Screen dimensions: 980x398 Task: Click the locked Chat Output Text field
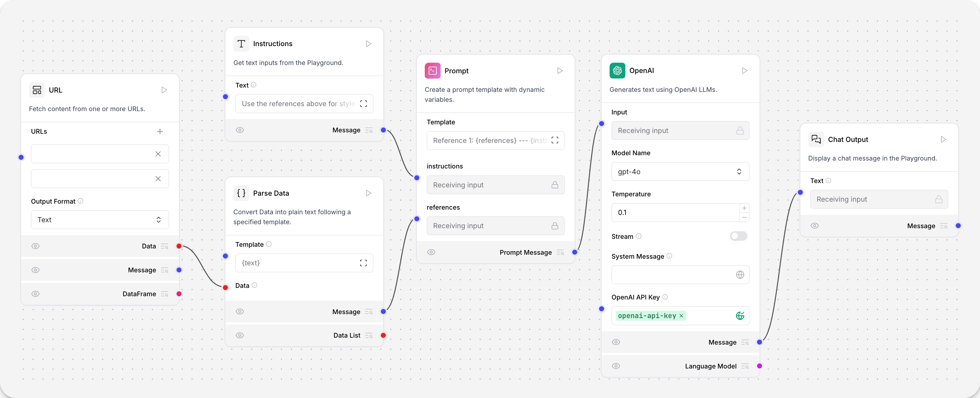(879, 199)
